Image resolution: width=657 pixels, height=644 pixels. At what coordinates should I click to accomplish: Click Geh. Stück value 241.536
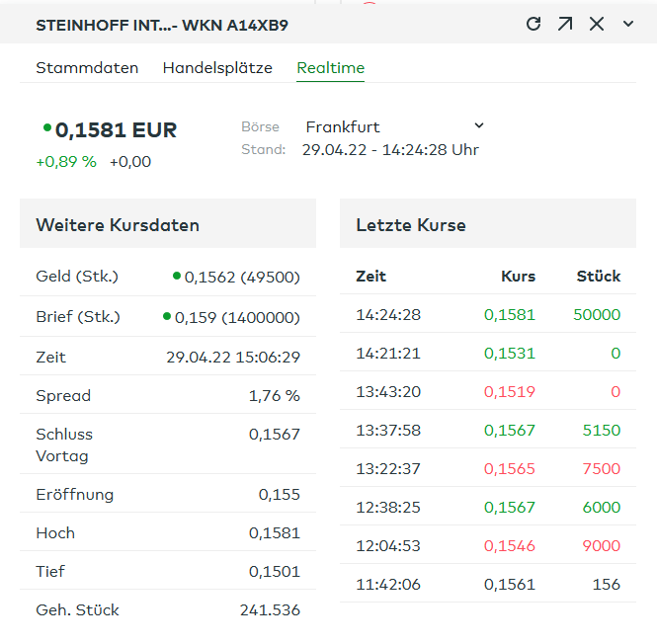tap(270, 610)
